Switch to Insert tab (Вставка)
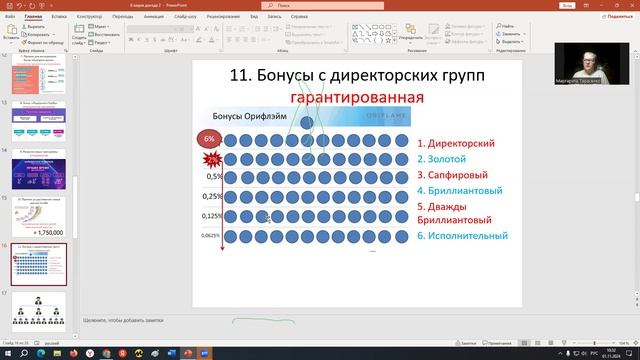 point(59,17)
